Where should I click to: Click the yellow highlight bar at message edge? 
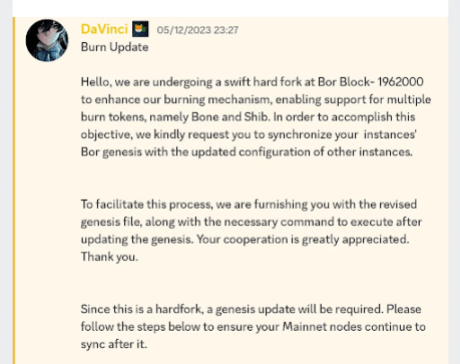click(14, 190)
